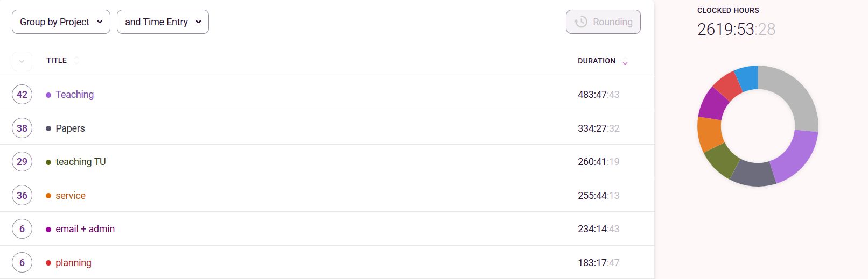This screenshot has width=868, height=279.
Task: Expand the 6 entries badge for planning
Action: click(22, 263)
